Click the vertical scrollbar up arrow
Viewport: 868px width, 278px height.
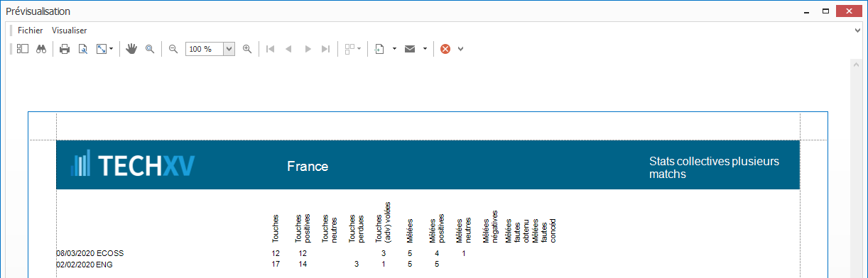point(856,65)
